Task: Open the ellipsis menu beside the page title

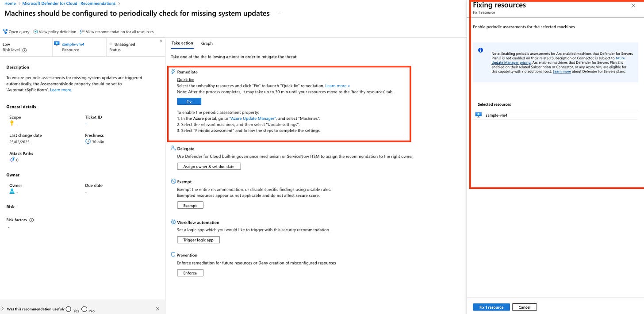Action: (279, 13)
